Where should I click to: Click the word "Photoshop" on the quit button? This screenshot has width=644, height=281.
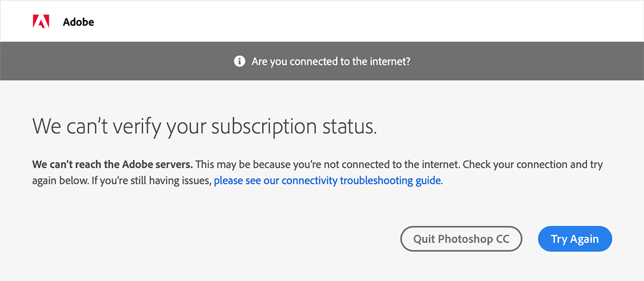tap(466, 239)
